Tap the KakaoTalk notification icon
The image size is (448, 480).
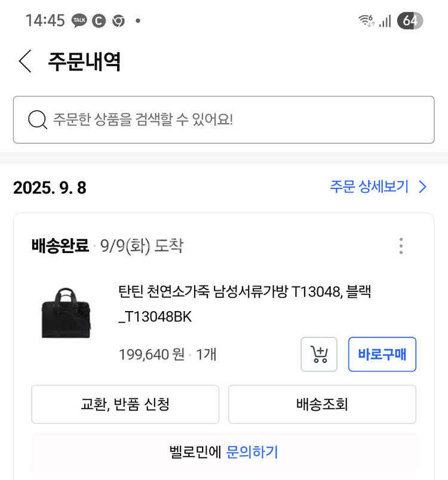click(x=79, y=21)
